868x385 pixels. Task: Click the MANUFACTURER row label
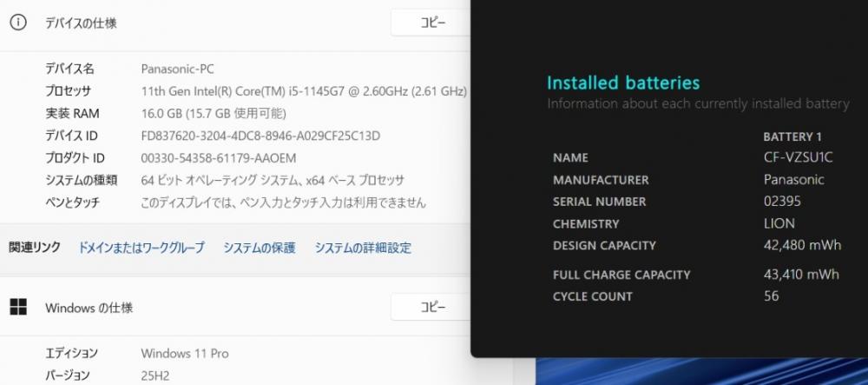[601, 181]
